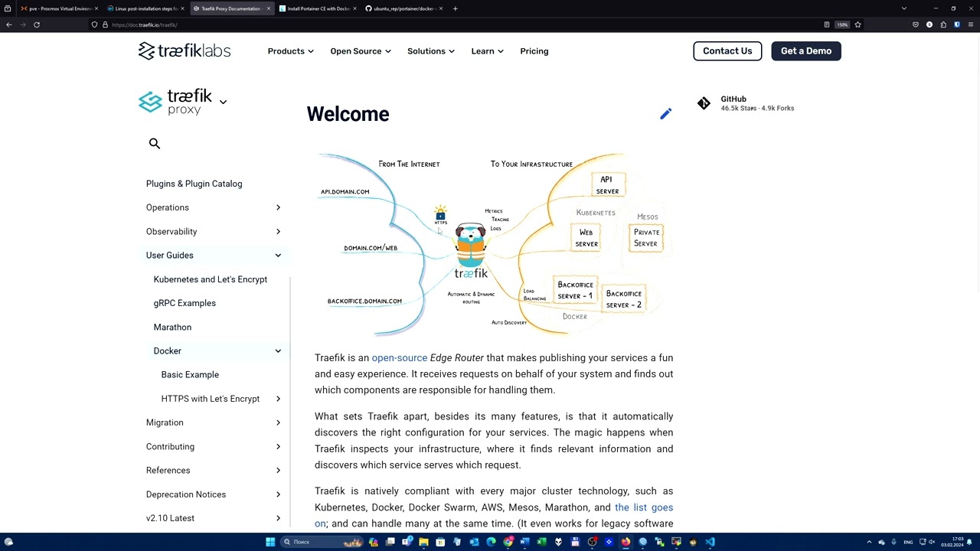This screenshot has height=551, width=980.
Task: Open File Explorer from the taskbar
Action: [423, 542]
